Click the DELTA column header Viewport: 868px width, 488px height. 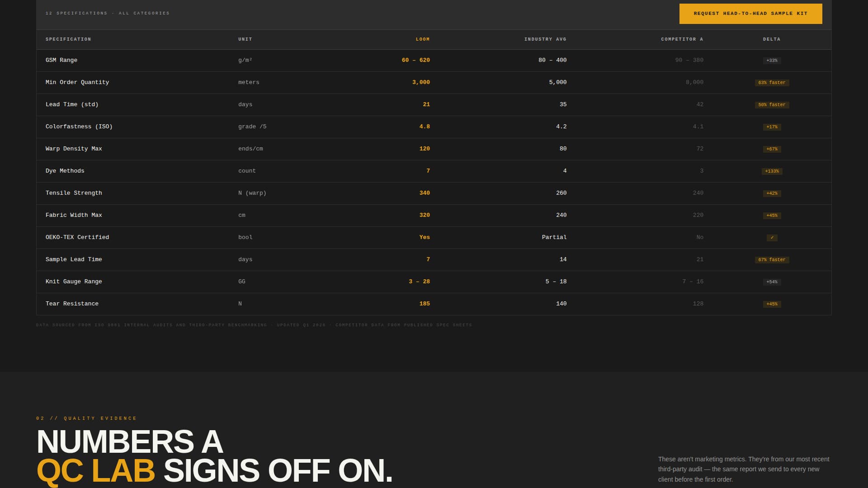(x=772, y=39)
